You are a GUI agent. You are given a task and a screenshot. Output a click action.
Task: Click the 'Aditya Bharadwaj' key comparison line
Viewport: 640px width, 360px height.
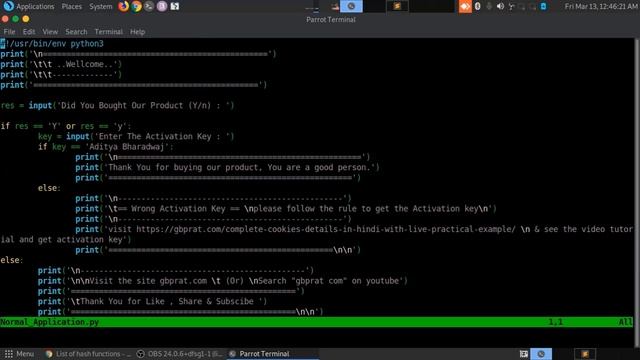pos(106,147)
